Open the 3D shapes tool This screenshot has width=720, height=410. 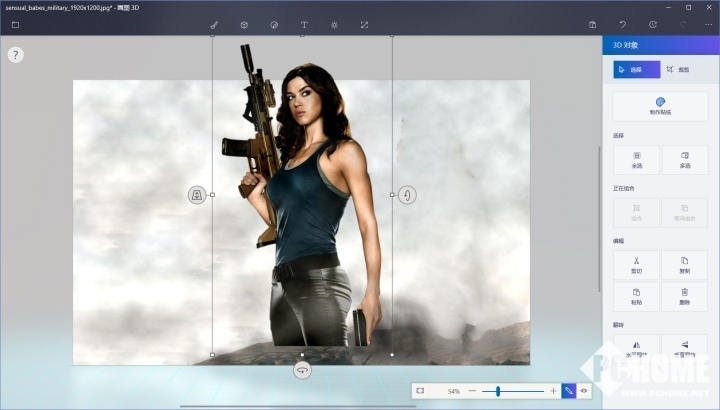pos(244,25)
